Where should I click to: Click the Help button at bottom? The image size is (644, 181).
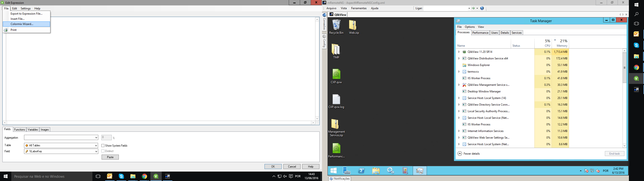coord(311,166)
